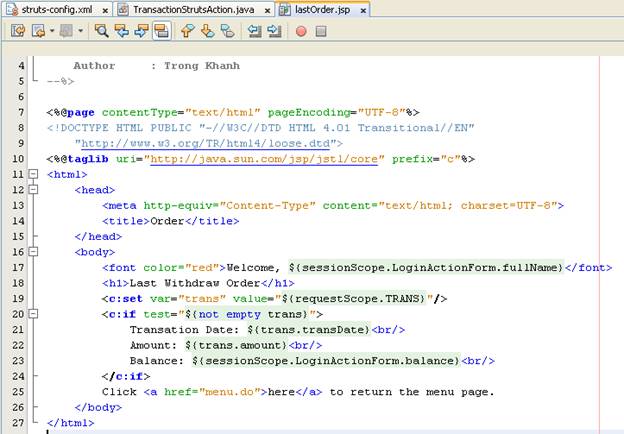Click the "Trong Khanh" author text

click(202, 66)
